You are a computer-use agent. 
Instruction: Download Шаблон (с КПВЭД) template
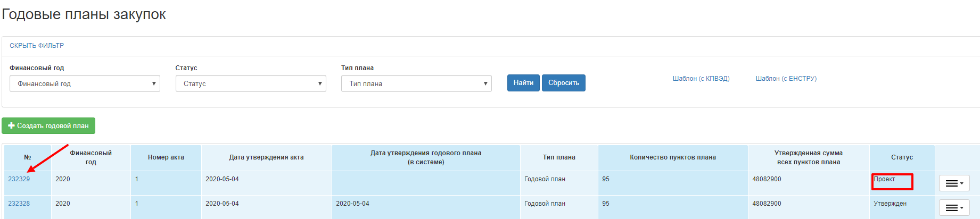pyautogui.click(x=701, y=79)
